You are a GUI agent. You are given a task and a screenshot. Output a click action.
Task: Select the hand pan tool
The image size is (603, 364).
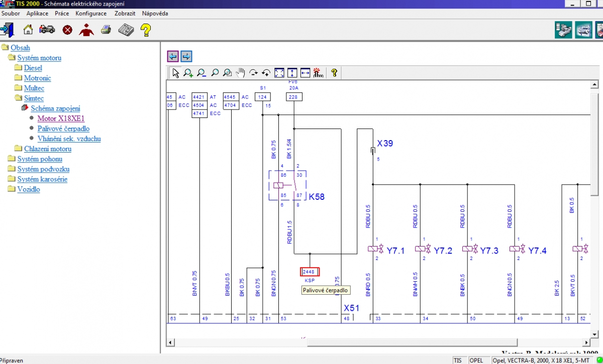coord(240,73)
